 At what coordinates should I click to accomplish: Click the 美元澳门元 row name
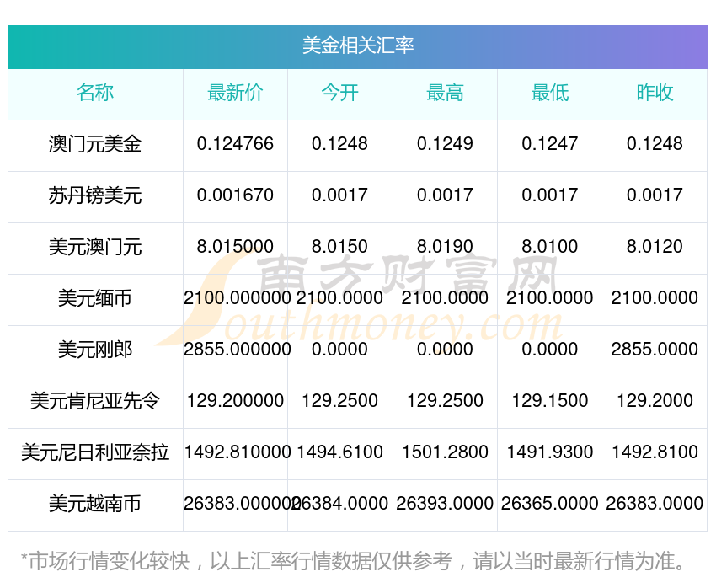click(x=95, y=247)
